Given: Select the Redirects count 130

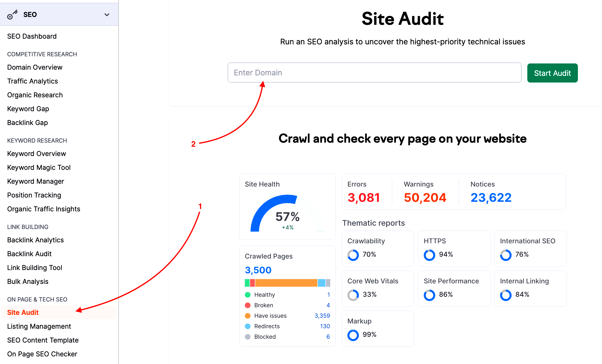Looking at the screenshot, I should click(x=325, y=326).
